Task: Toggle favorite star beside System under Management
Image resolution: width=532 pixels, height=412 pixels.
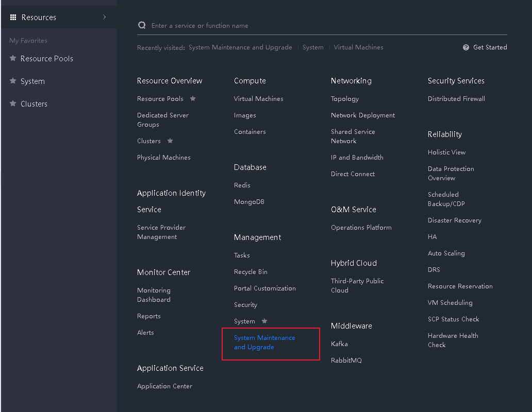Action: coord(264,321)
